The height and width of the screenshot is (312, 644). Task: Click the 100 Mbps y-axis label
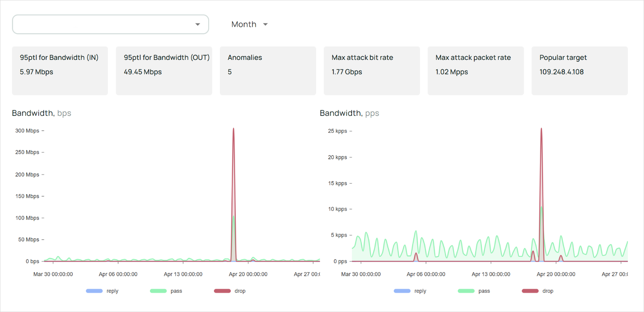27,218
